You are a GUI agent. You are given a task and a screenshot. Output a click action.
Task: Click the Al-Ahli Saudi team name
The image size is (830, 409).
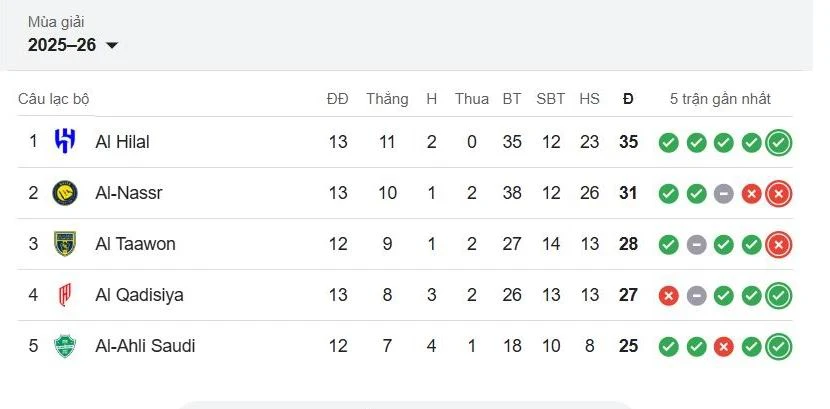click(x=145, y=346)
